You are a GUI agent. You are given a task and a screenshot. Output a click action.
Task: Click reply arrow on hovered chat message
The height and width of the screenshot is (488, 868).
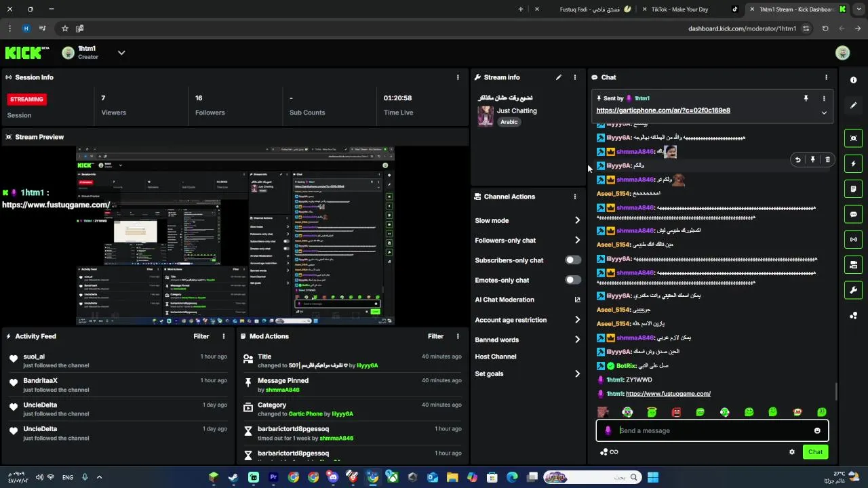click(x=797, y=160)
